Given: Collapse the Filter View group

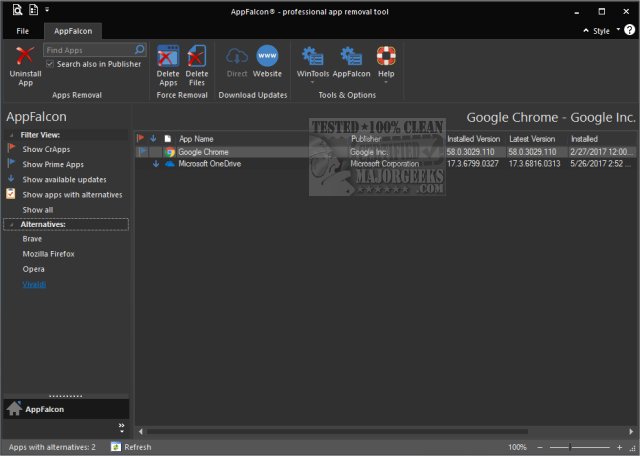Looking at the screenshot, I should [12, 135].
